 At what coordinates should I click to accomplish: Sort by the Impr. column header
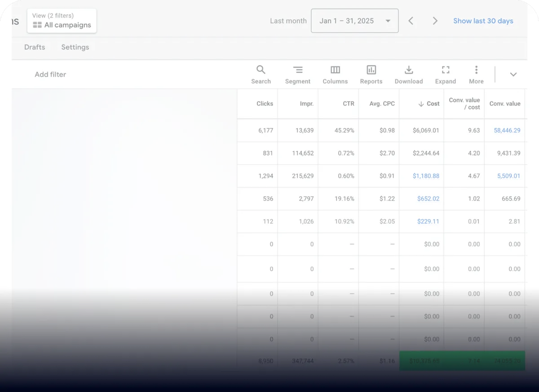click(307, 104)
